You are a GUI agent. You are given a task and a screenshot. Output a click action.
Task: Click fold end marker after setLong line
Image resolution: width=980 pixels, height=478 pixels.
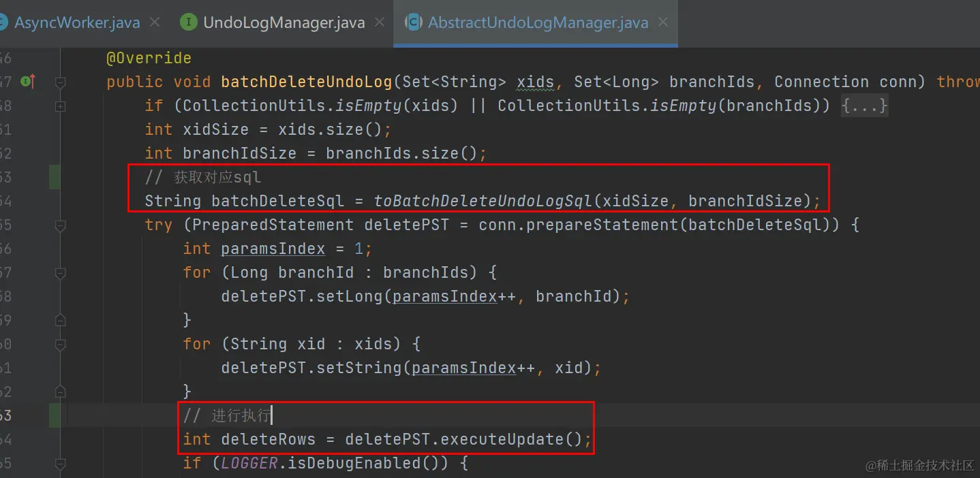61,320
